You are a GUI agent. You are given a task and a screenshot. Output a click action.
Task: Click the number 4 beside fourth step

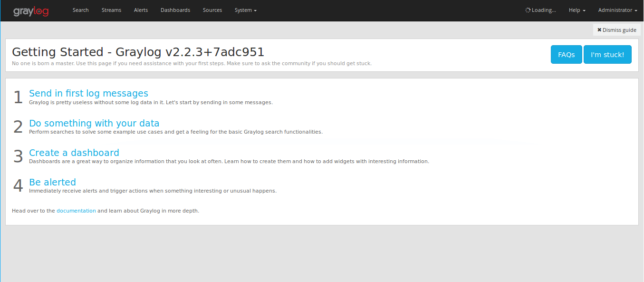coord(18,185)
